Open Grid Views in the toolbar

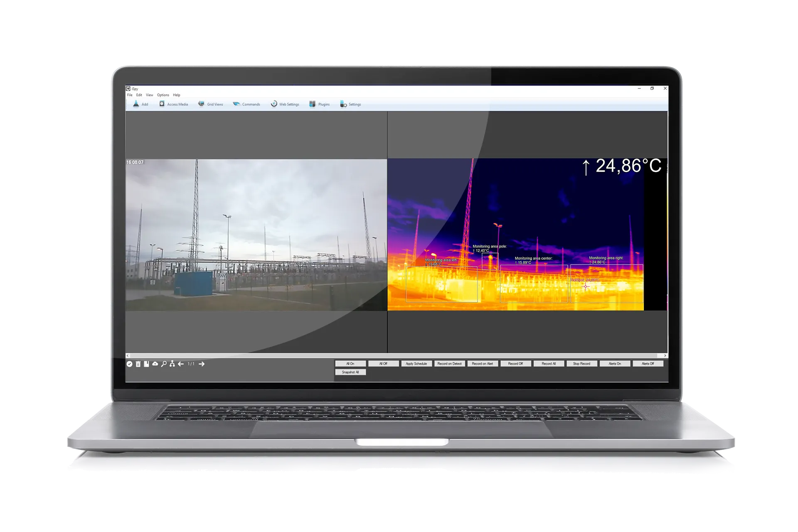point(201,104)
